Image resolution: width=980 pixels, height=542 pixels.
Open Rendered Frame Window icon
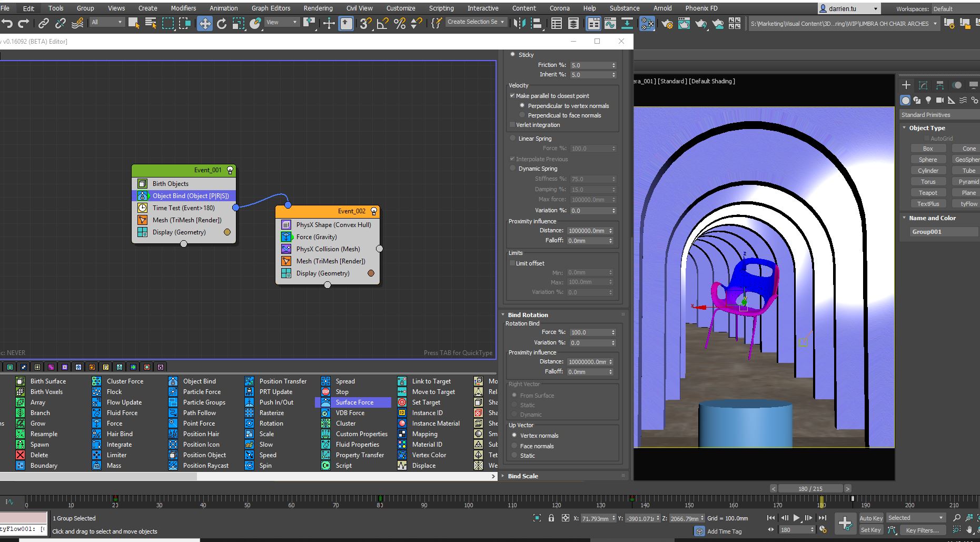click(684, 23)
